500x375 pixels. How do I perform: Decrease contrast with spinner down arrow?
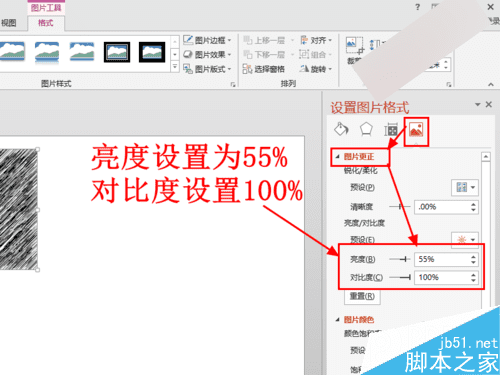click(473, 280)
